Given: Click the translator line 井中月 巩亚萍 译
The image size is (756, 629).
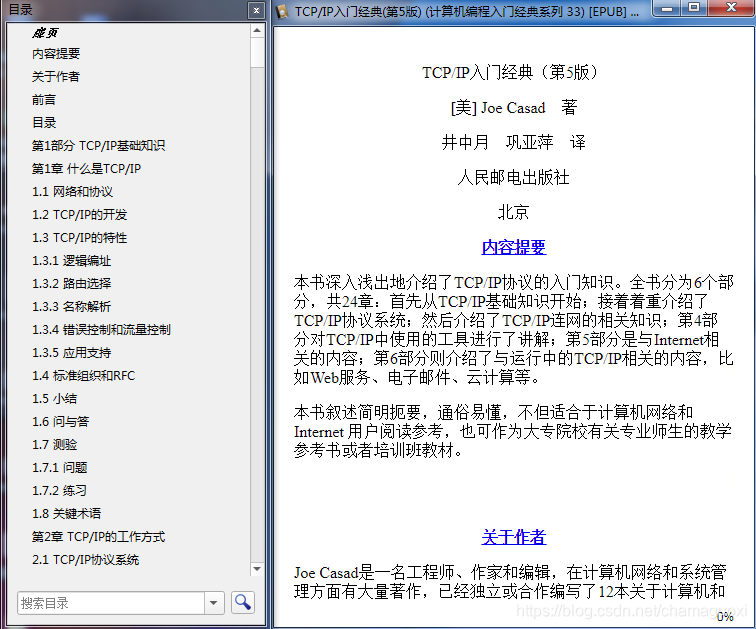Looking at the screenshot, I should coord(513,143).
